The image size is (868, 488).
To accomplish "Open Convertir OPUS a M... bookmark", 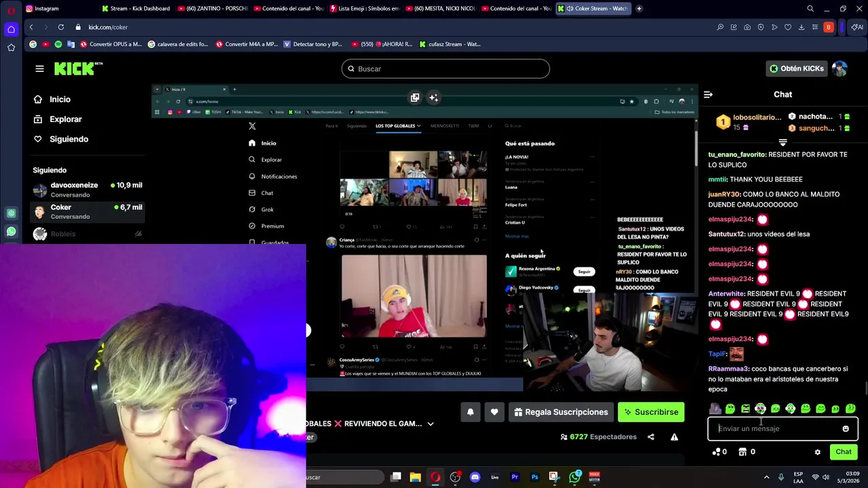I will [111, 44].
